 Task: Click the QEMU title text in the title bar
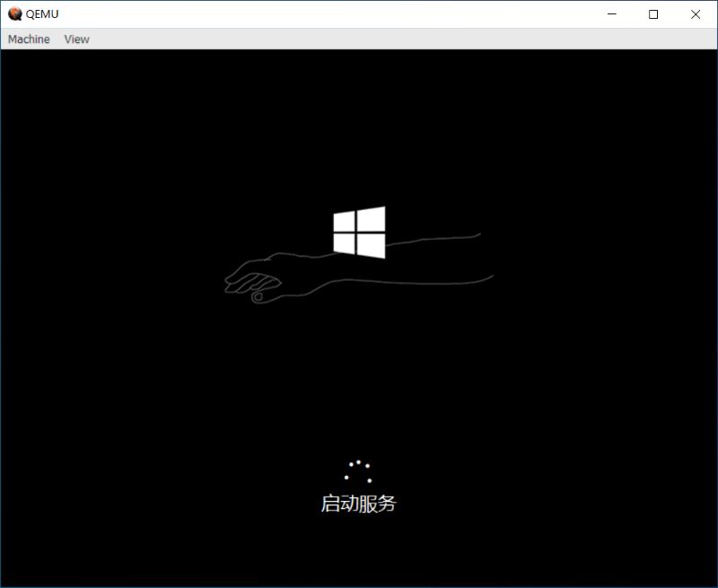click(41, 13)
